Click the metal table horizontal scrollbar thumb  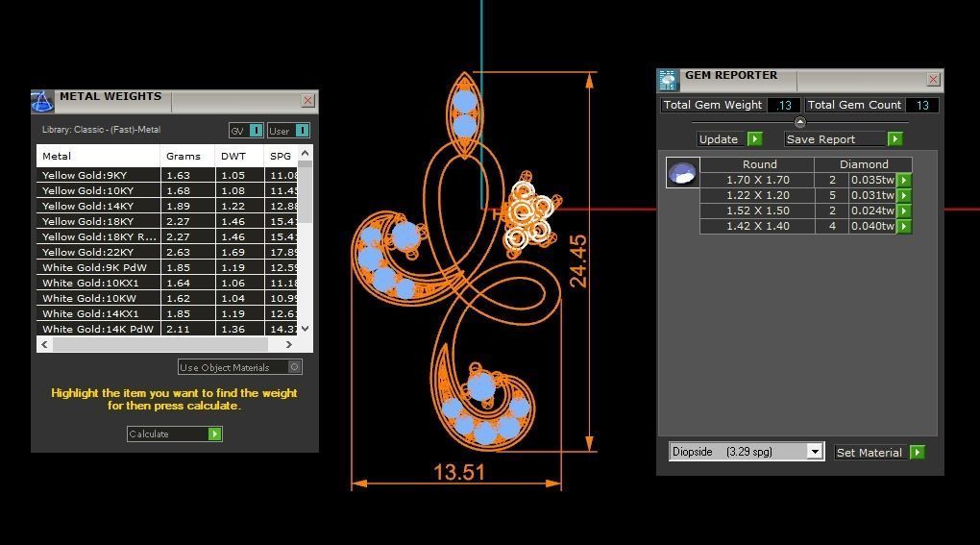pyautogui.click(x=160, y=344)
